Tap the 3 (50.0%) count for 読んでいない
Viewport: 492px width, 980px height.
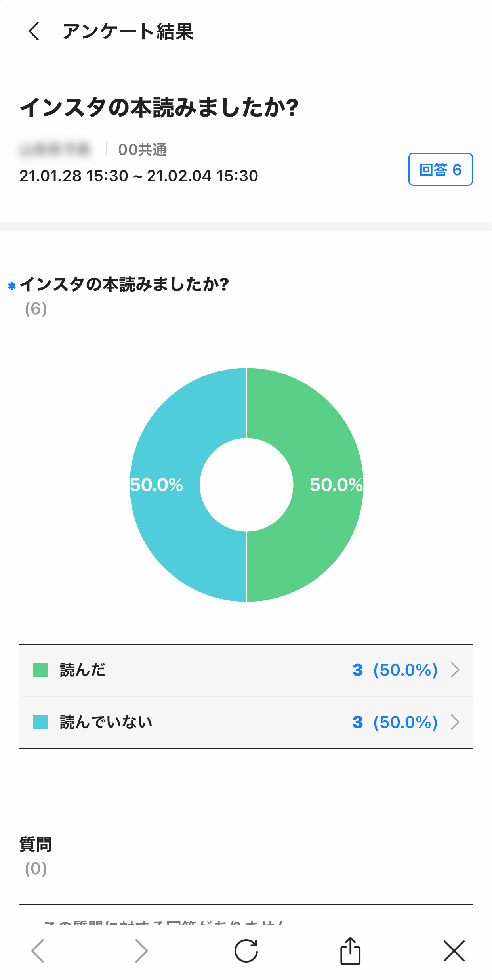click(x=395, y=722)
